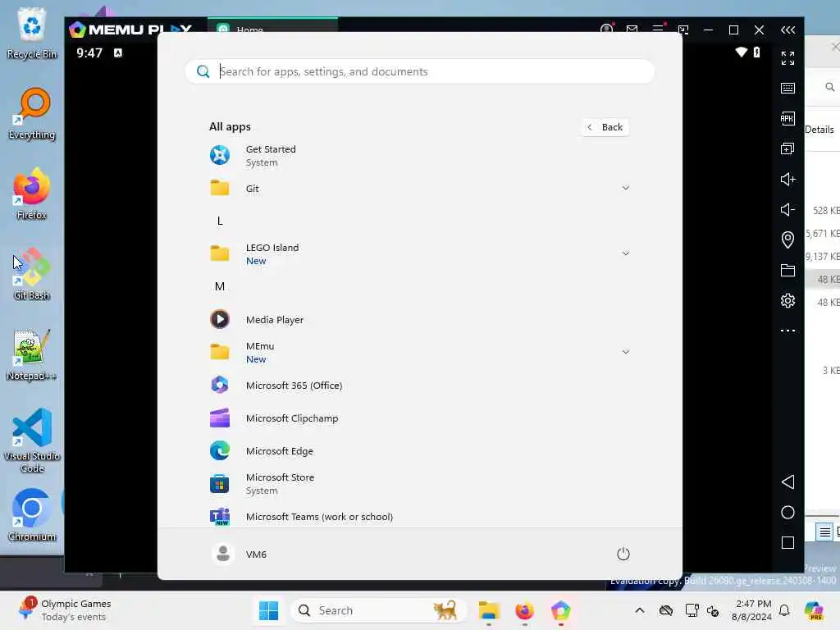Click the Android recents square in MEmu
The height and width of the screenshot is (630, 840).
(x=787, y=543)
